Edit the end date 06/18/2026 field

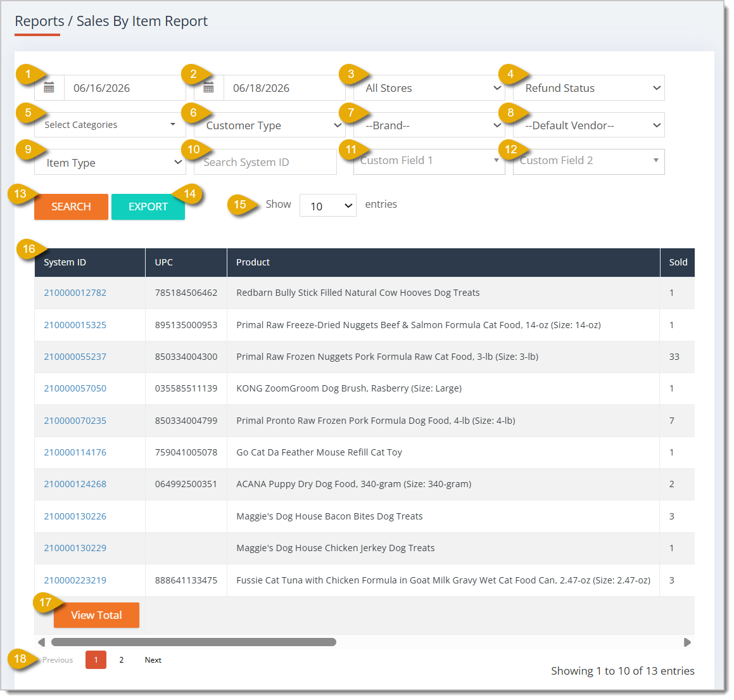(284, 87)
